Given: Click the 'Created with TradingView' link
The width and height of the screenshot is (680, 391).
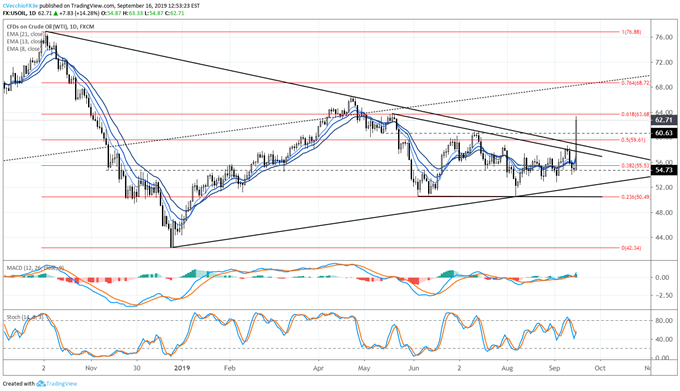Looking at the screenshot, I should [x=39, y=384].
